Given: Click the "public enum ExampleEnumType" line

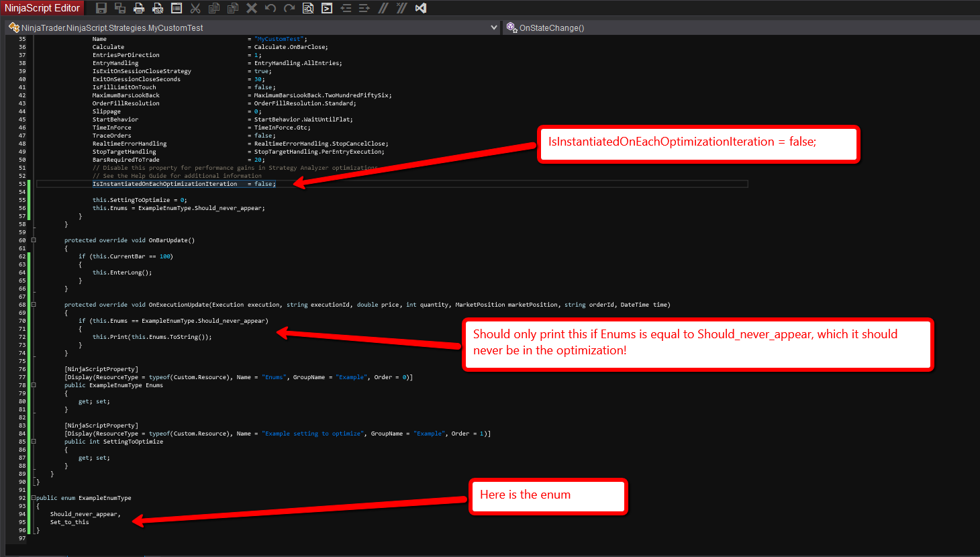Looking at the screenshot, I should (x=84, y=498).
